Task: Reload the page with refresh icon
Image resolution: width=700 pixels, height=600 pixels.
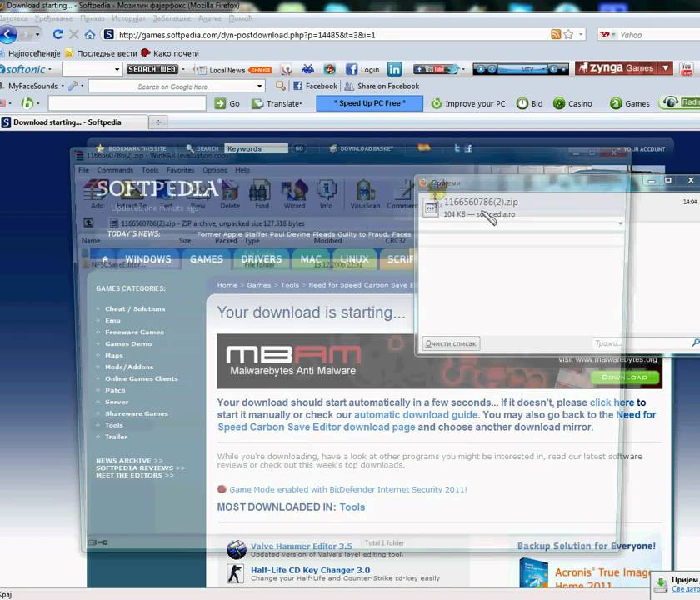Action: pyautogui.click(x=58, y=34)
